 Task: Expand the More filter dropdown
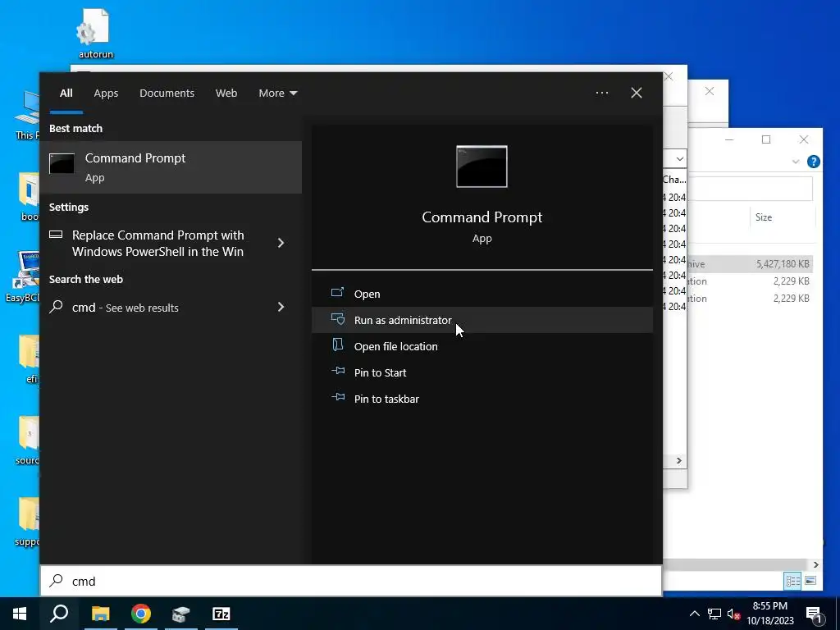tap(277, 93)
